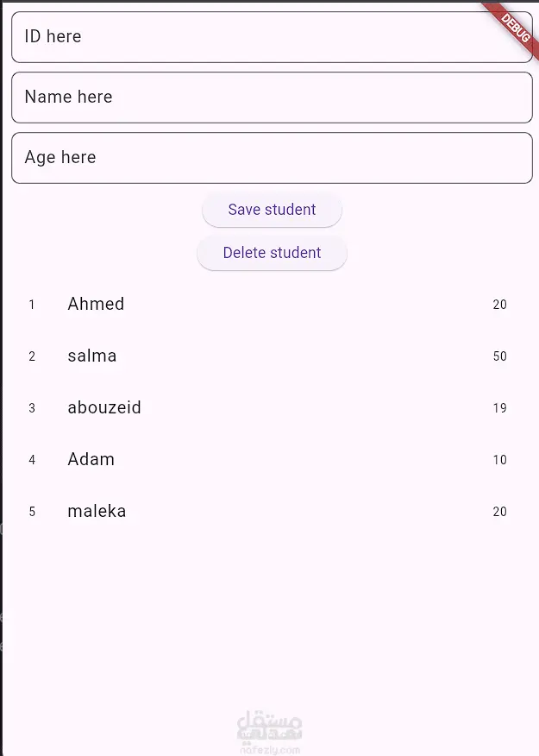Viewport: 539px width, 756px height.
Task: Select the student named salma
Action: click(x=92, y=356)
